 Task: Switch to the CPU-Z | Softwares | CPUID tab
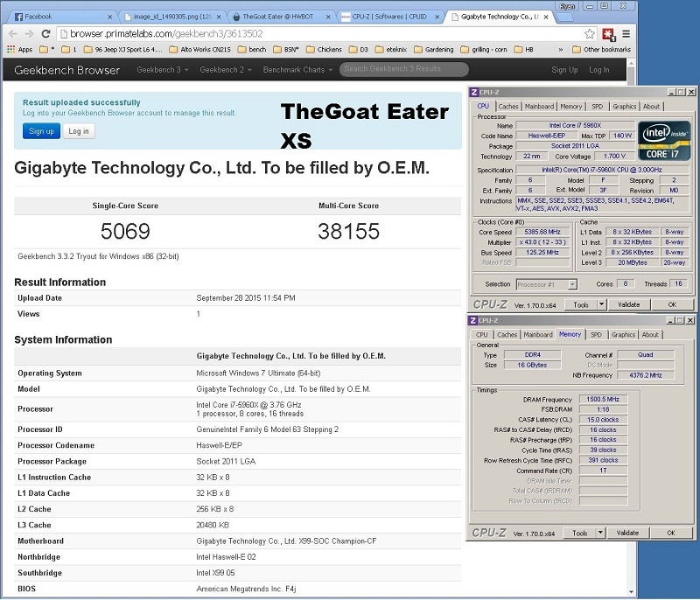coord(389,17)
